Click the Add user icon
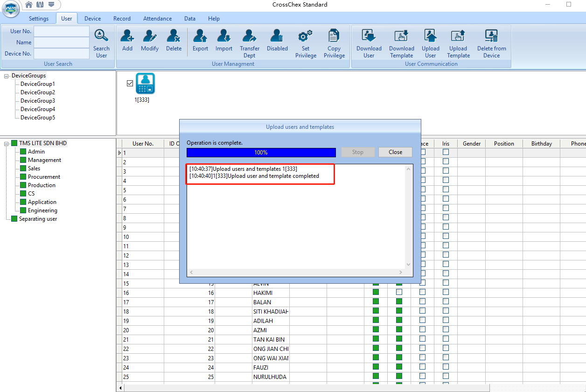This screenshot has height=392, width=586. 127,36
